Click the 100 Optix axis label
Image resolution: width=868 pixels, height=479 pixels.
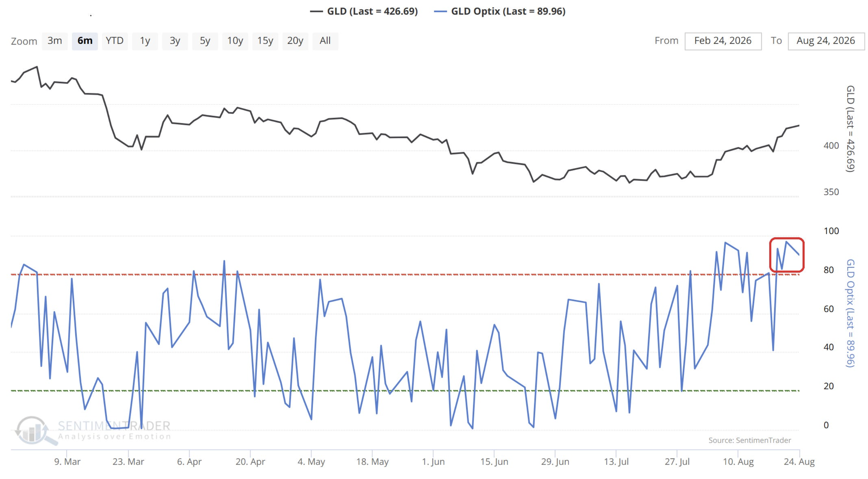831,231
